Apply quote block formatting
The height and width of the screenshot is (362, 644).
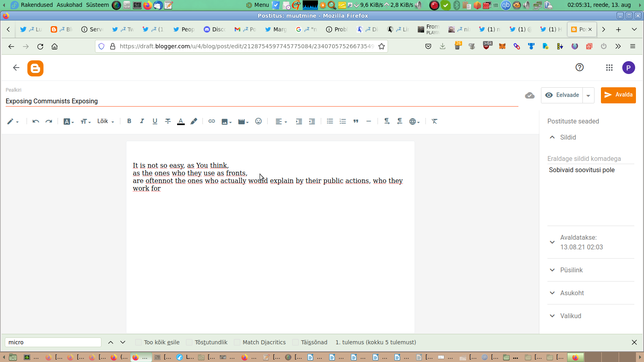point(356,121)
